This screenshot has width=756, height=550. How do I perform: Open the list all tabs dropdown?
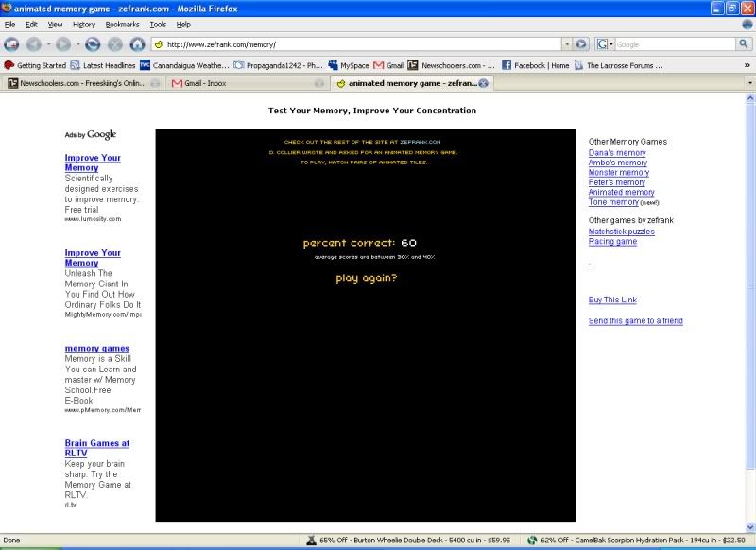pyautogui.click(x=750, y=83)
